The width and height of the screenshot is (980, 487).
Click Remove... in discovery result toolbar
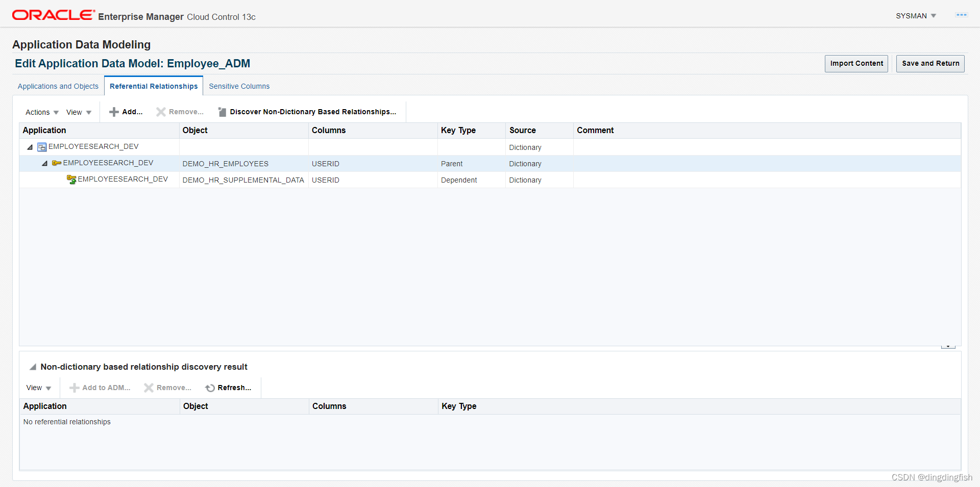pyautogui.click(x=167, y=388)
